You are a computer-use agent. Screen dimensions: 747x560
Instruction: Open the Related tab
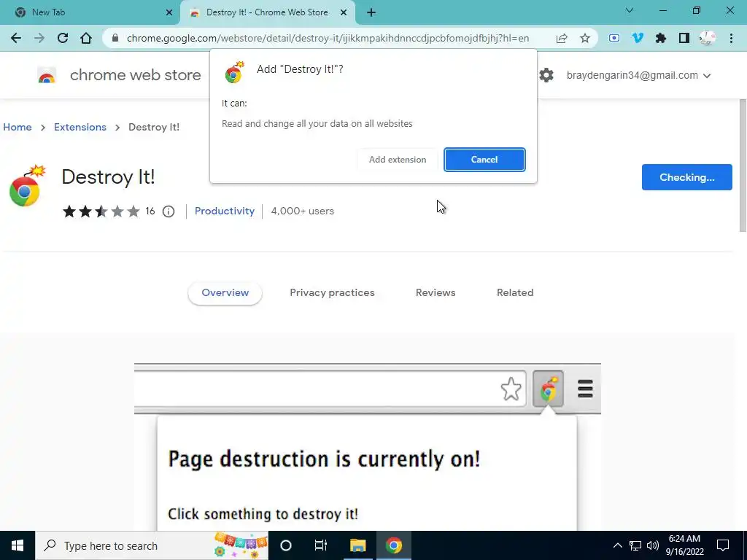515,293
